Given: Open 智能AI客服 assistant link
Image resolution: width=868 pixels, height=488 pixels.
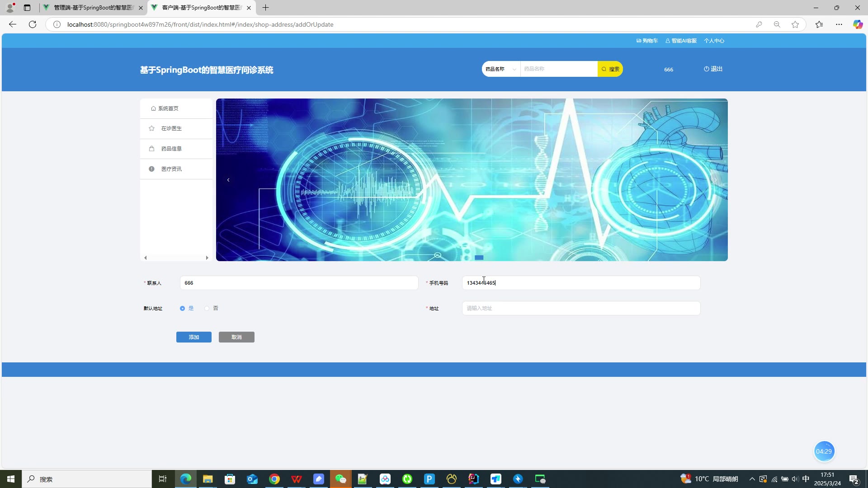Looking at the screenshot, I should click(681, 41).
